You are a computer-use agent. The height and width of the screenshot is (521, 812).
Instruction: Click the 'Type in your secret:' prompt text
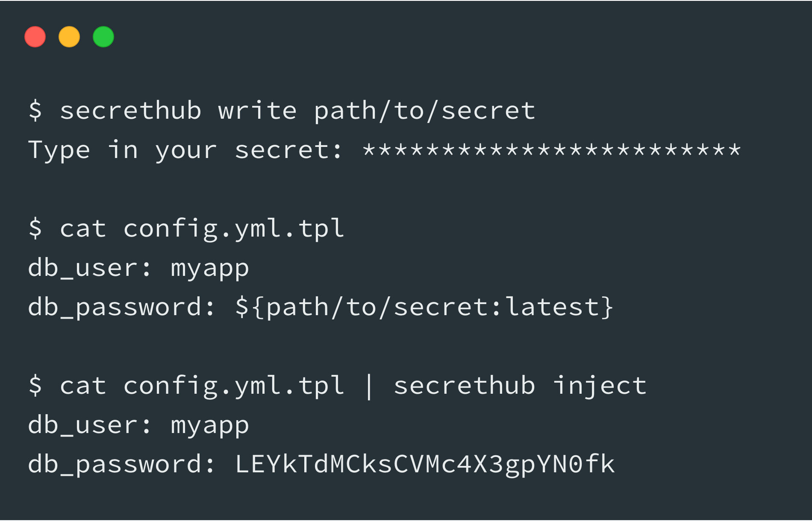coord(185,150)
